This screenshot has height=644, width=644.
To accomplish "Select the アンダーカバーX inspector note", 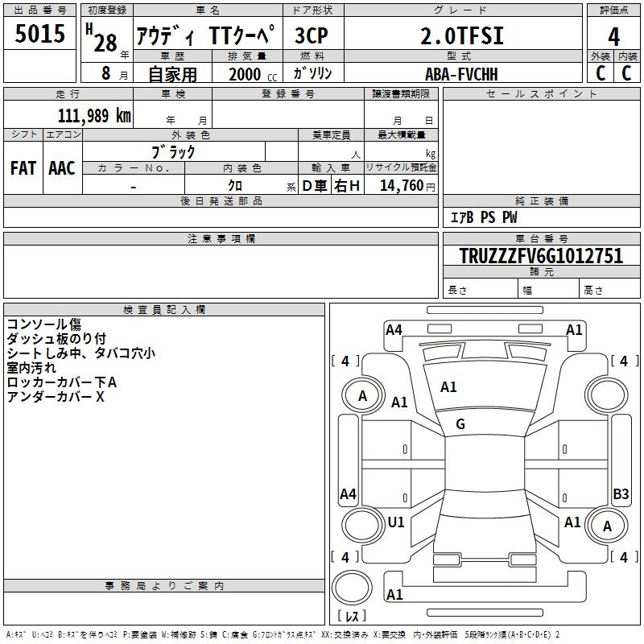I will coord(56,397).
